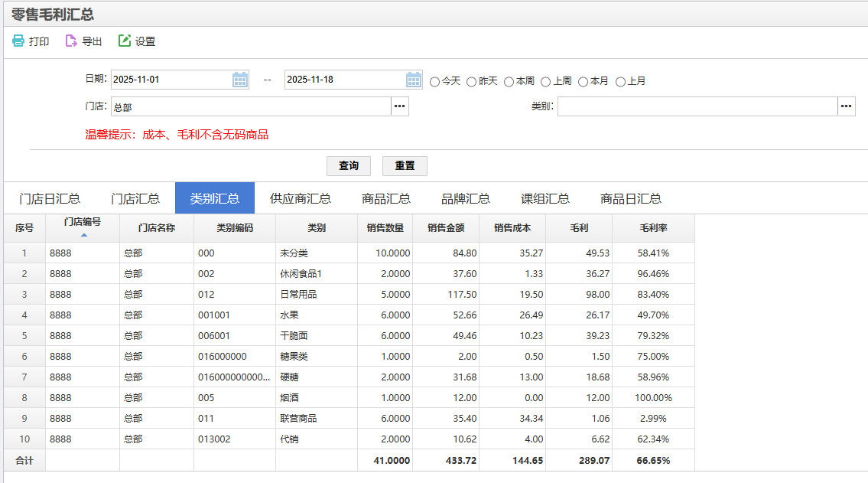The height and width of the screenshot is (483, 868).
Task: Open the 供应商汇总 tab
Action: (x=301, y=198)
